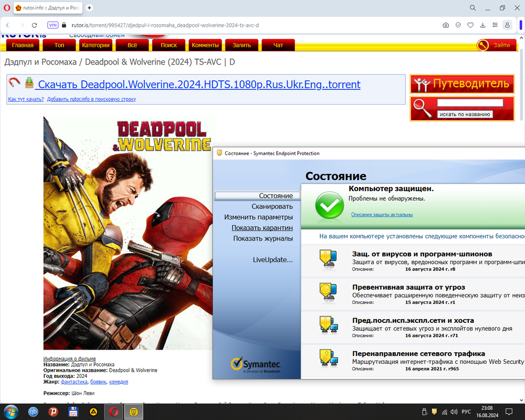Open the Чат menu tab
This screenshot has height=420, width=525.
(278, 45)
